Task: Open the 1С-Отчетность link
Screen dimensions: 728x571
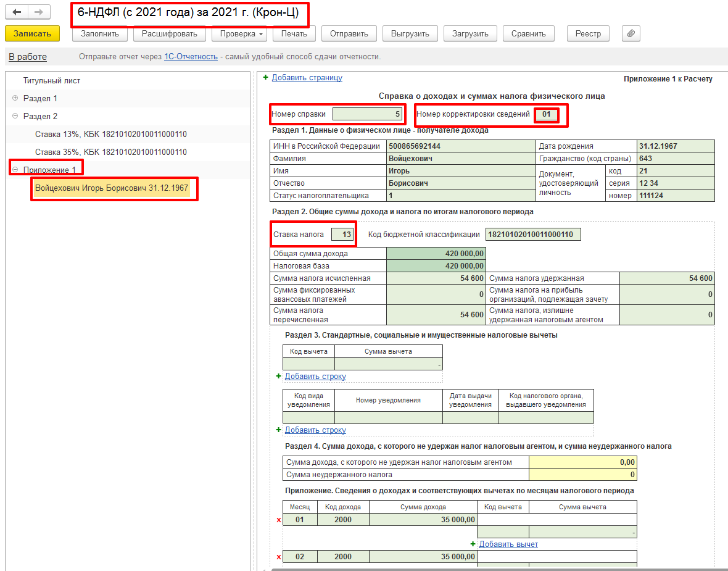Action: [191, 57]
